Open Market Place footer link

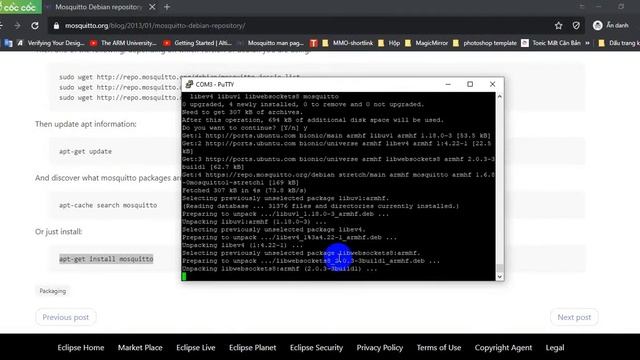pyautogui.click(x=140, y=347)
